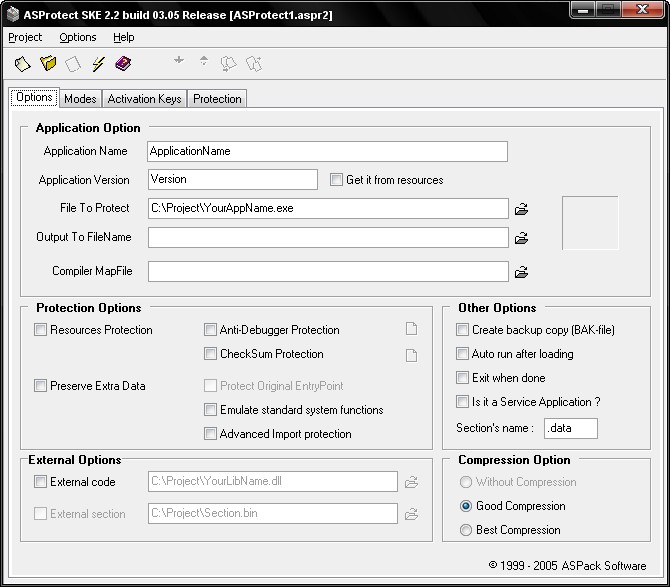Click the grayed-out blank page toolbar icon
Viewport: 670px width, 587px height.
click(x=73, y=64)
